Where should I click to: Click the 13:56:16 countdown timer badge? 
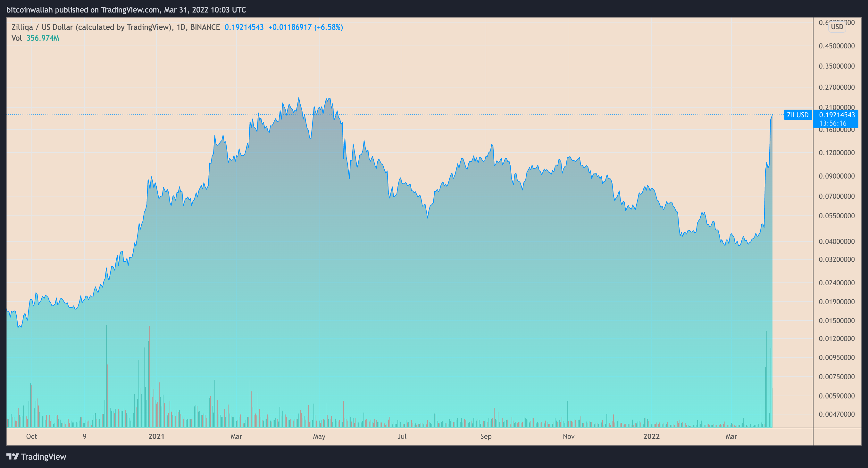pos(832,123)
